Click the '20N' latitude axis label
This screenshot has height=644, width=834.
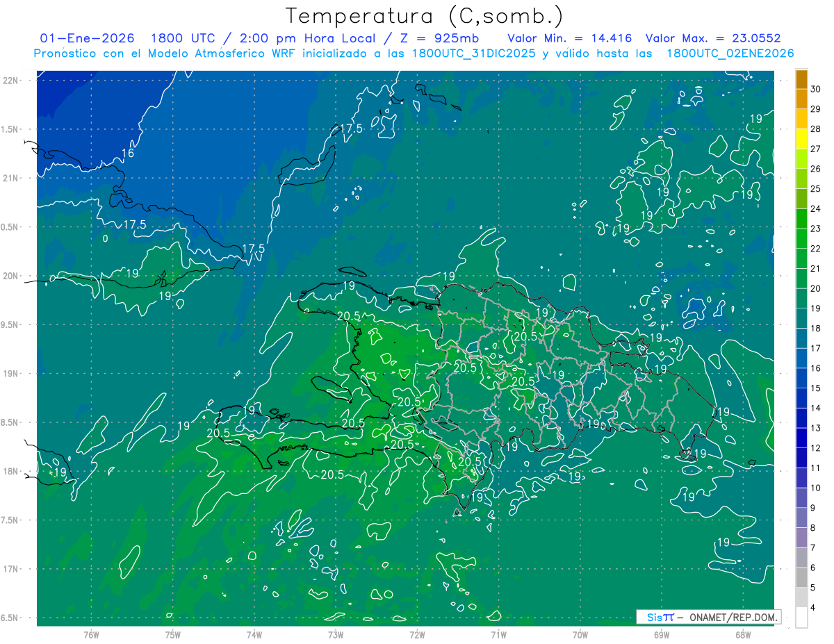[12, 276]
